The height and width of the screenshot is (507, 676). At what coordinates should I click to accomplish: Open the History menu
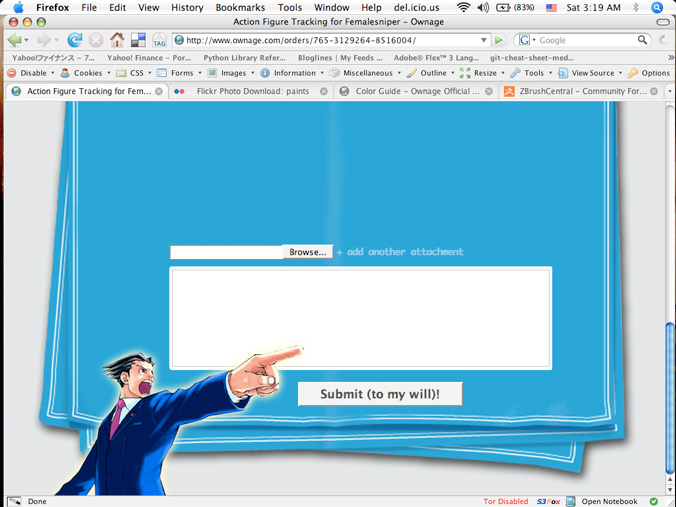187,7
